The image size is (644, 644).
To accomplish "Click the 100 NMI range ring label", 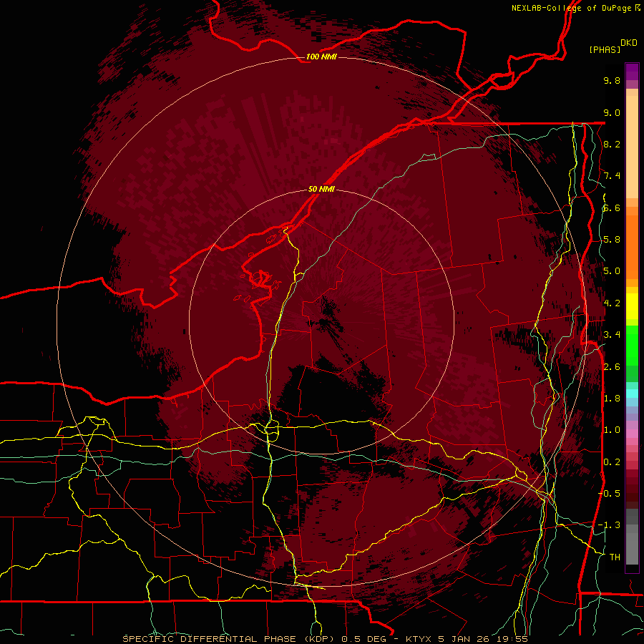I will (x=321, y=57).
